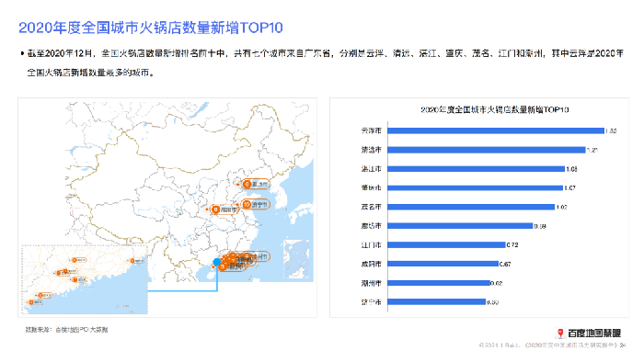Select the 肇庆市 bar valued 1.07

(x=476, y=187)
